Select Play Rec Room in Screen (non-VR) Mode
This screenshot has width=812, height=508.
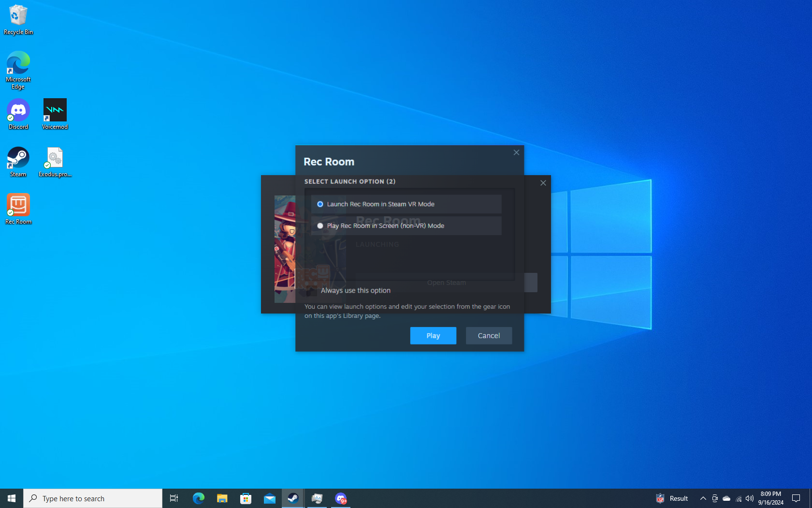point(406,226)
